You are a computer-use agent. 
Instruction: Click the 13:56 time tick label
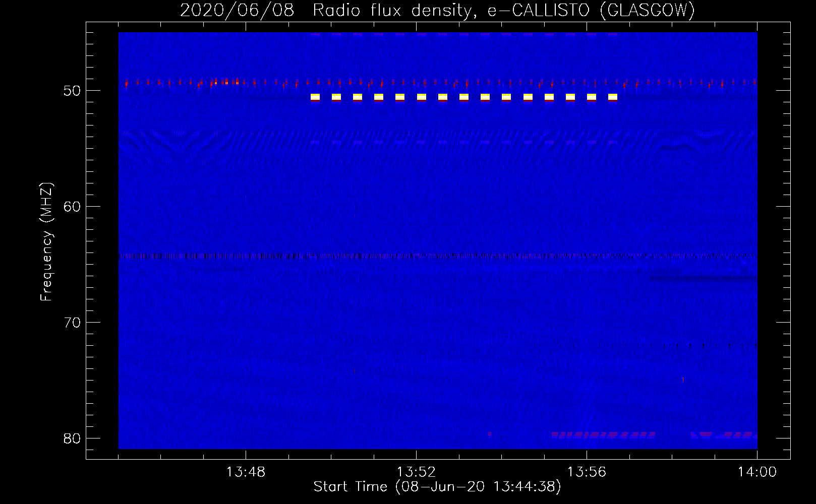[587, 472]
